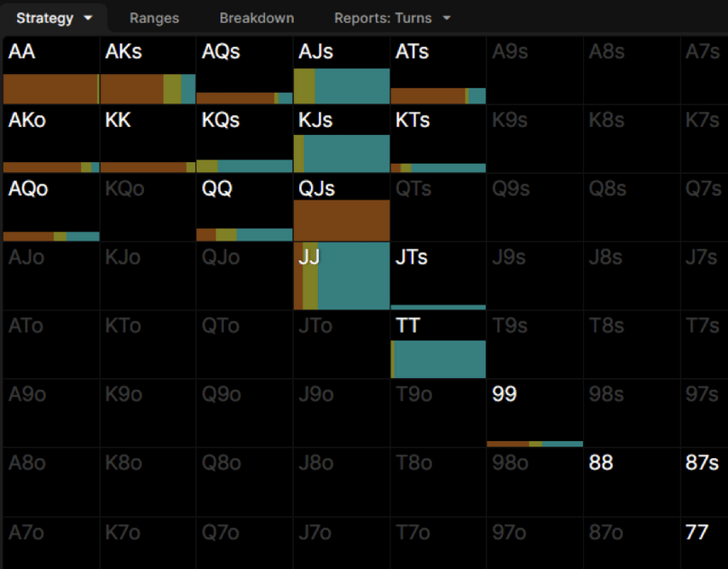The height and width of the screenshot is (569, 728).
Task: Open the AJs hand cell
Action: (341, 70)
